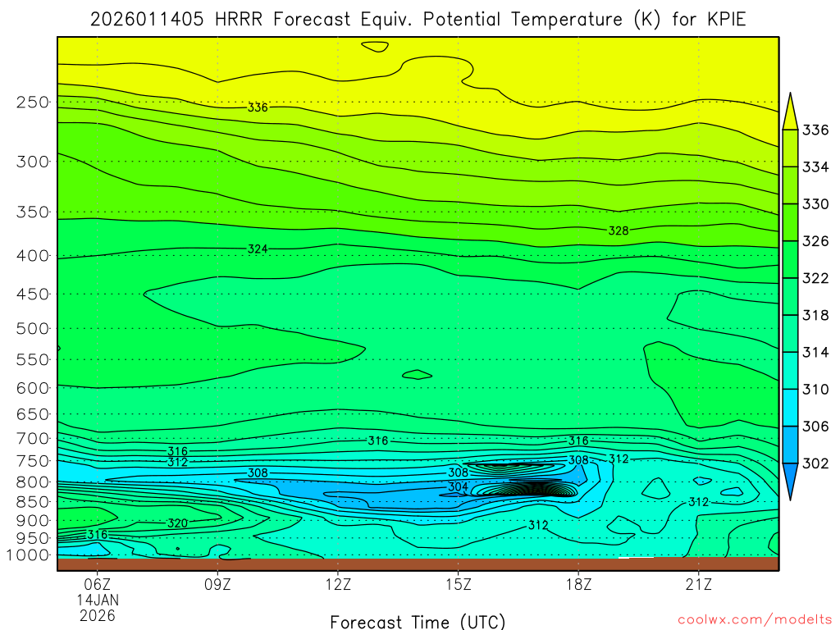Click the 500 pressure level label
Viewport: 840px width, 630px height.
point(33,328)
